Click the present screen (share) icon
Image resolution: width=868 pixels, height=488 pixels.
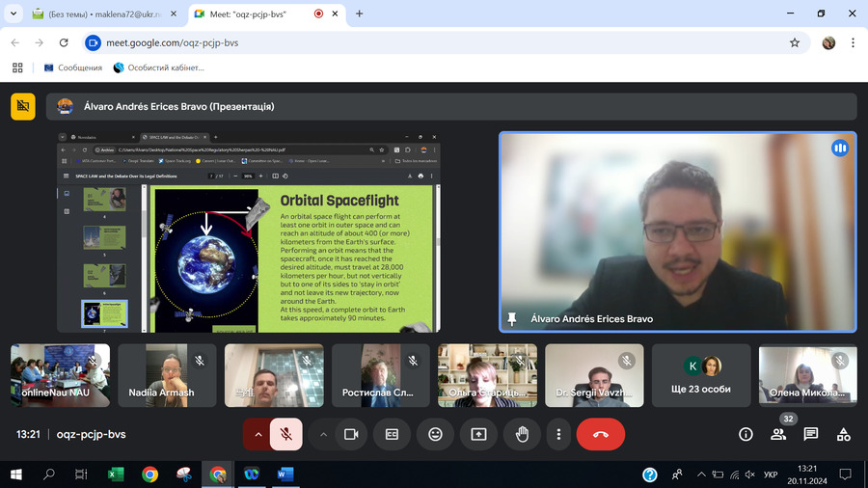pyautogui.click(x=478, y=435)
